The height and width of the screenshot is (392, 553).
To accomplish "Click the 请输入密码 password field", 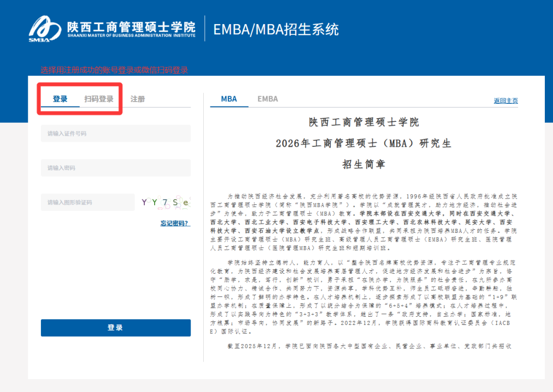I will (x=116, y=167).
